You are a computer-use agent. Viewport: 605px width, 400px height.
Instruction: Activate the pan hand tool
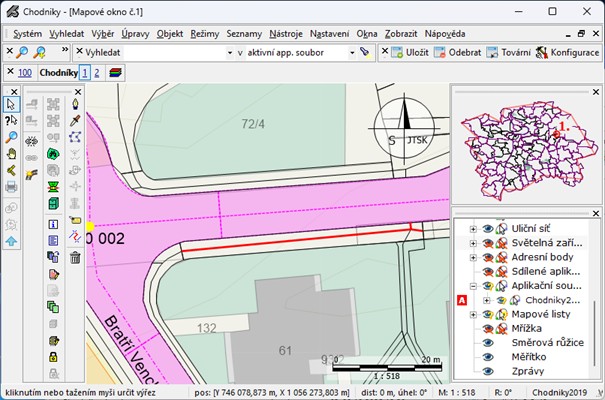pos(11,155)
